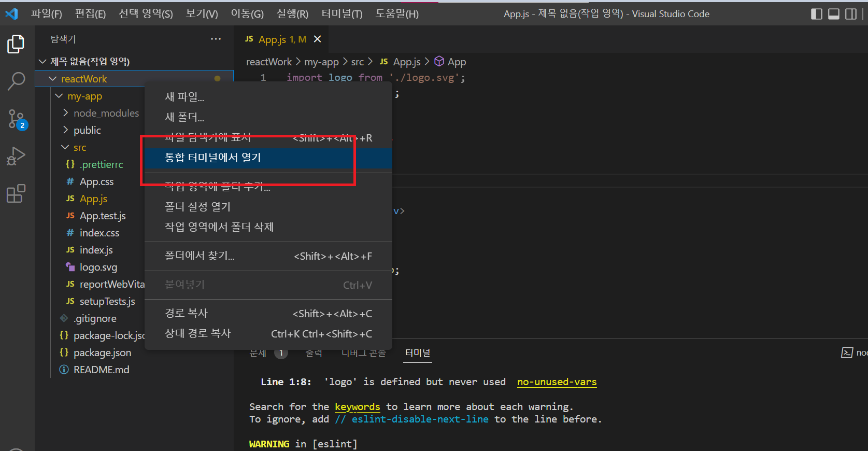868x451 pixels.
Task: Click the VS Code logo icon
Action: point(11,13)
